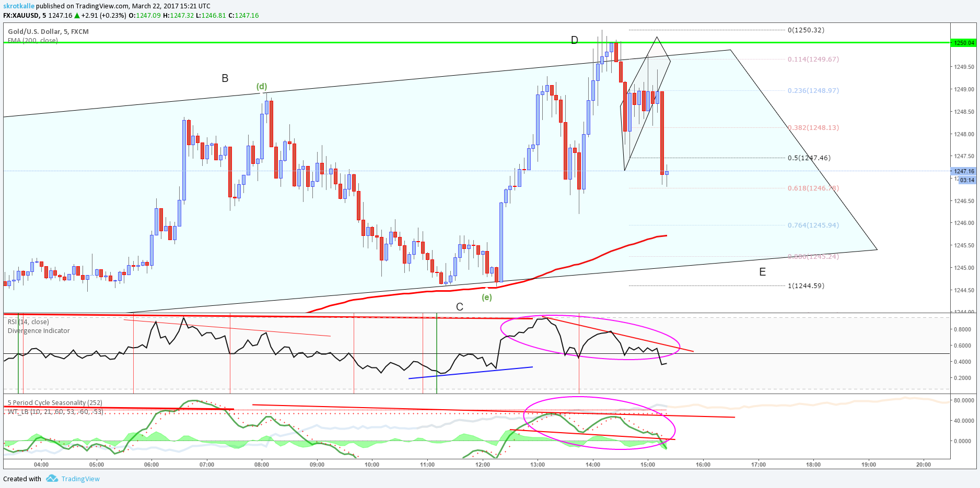Select the Fibonacci 1(1244.59) level label
The height and width of the screenshot is (488, 980).
point(806,285)
